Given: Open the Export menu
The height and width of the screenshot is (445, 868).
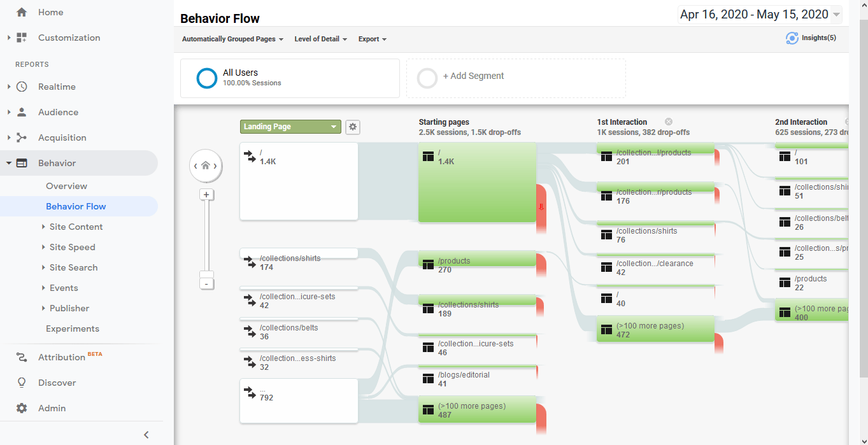Looking at the screenshot, I should point(373,39).
